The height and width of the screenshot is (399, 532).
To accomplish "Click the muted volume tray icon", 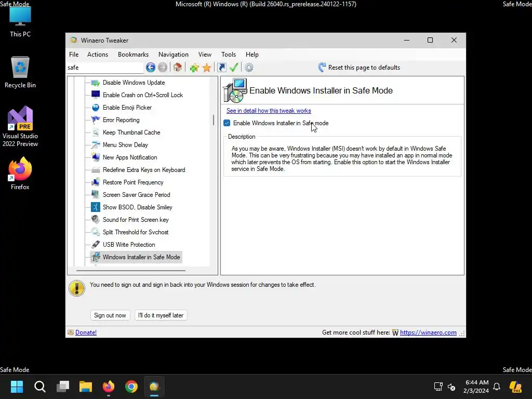I will pos(451,387).
